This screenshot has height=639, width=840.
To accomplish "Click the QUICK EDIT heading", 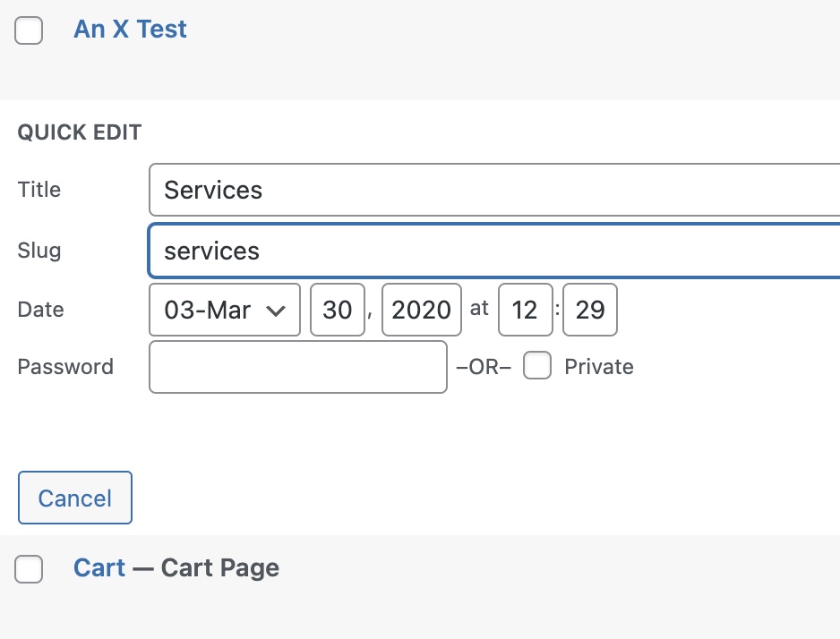I will coord(80,132).
